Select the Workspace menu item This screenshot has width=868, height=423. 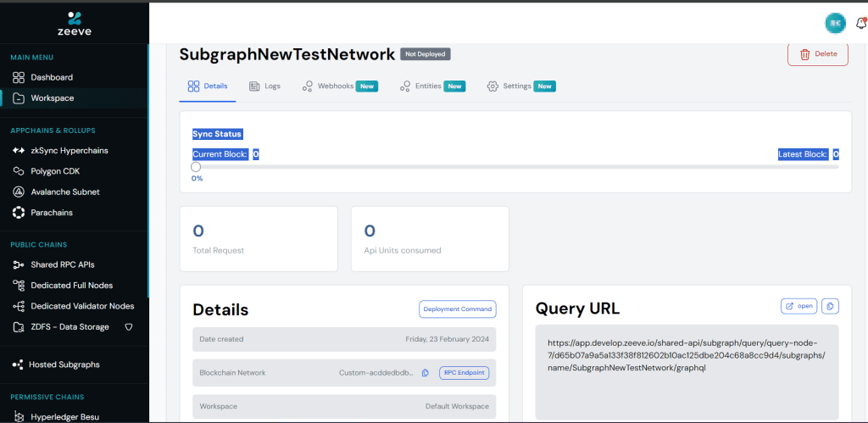(52, 98)
